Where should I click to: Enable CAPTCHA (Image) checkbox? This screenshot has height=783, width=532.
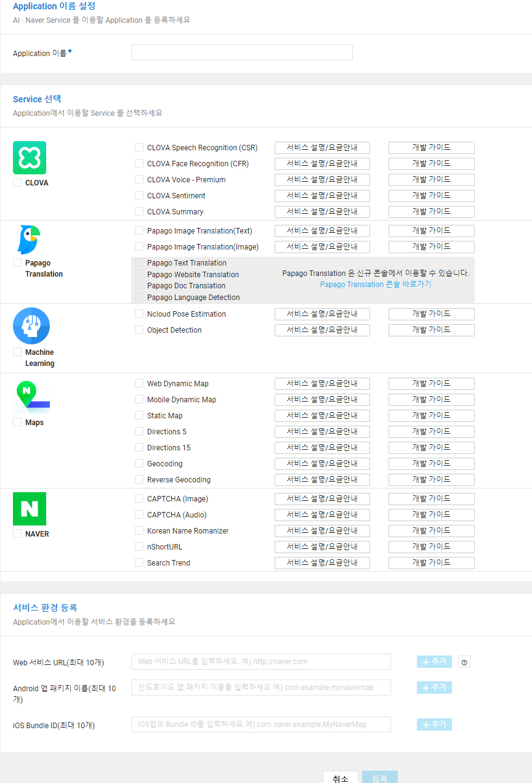click(139, 499)
